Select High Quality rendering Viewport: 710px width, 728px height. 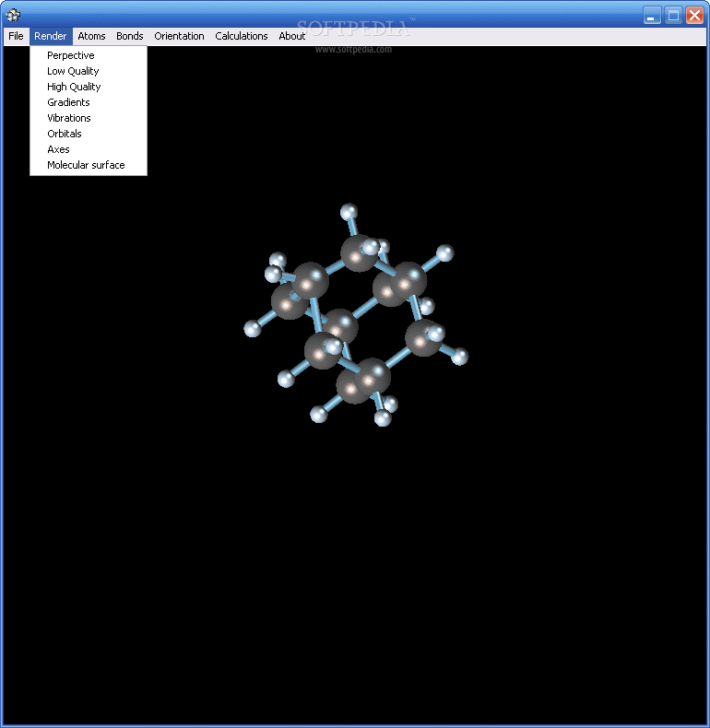tap(89, 87)
